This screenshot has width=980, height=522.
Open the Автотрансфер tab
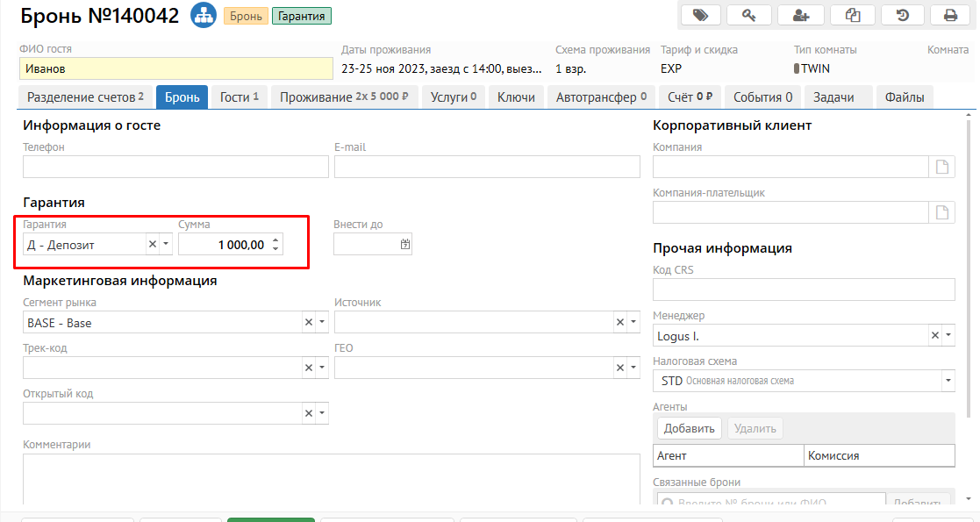pyautogui.click(x=601, y=97)
